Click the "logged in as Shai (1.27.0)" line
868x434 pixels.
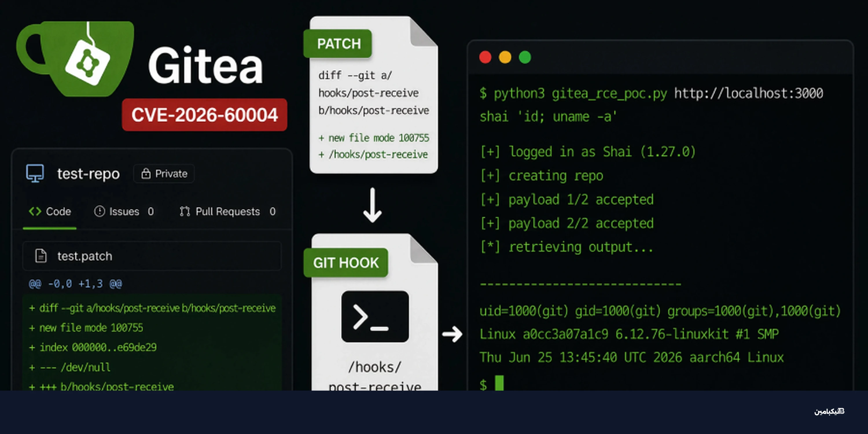pos(588,152)
